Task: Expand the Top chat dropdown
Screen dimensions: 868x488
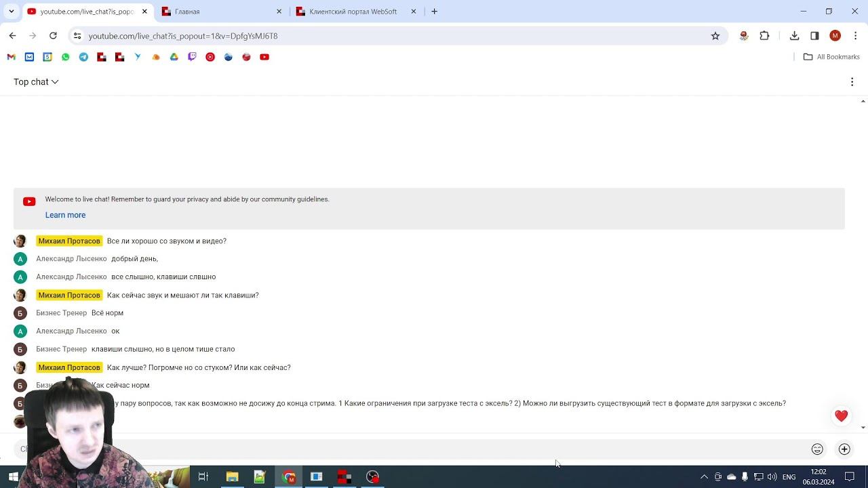Action: click(x=36, y=82)
